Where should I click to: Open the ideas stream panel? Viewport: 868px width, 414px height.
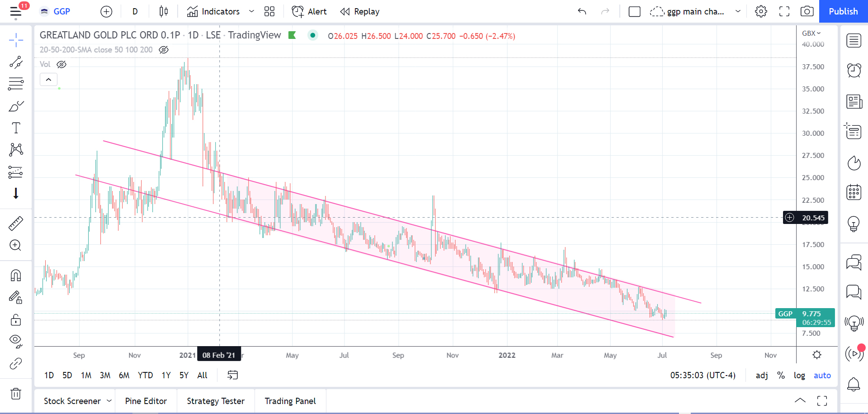(x=854, y=323)
